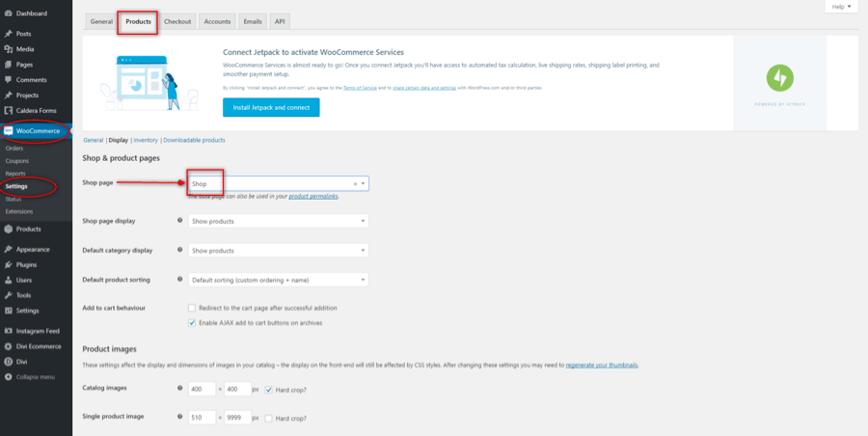868x436 pixels.
Task: Click help icon beside Default product sorting
Action: pos(180,279)
